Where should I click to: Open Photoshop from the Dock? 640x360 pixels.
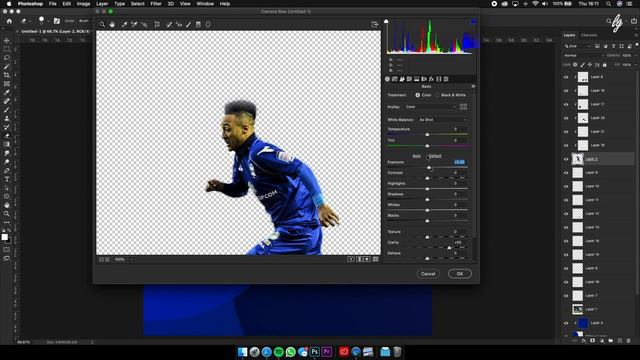coord(315,351)
